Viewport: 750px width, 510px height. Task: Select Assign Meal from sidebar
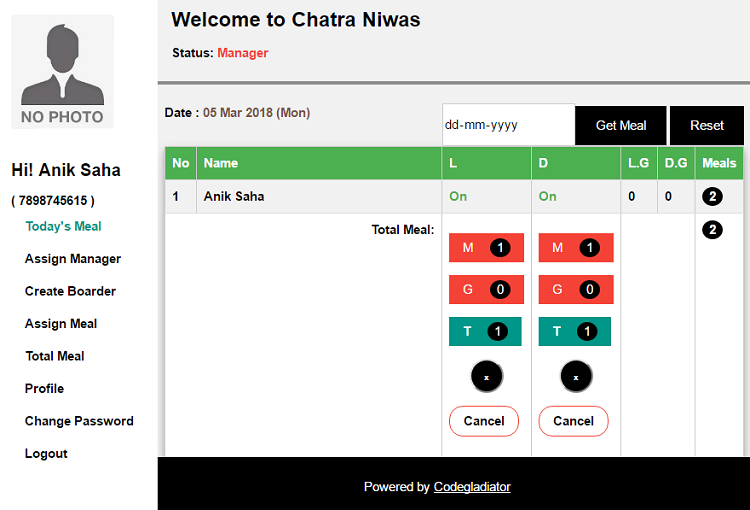tap(61, 324)
